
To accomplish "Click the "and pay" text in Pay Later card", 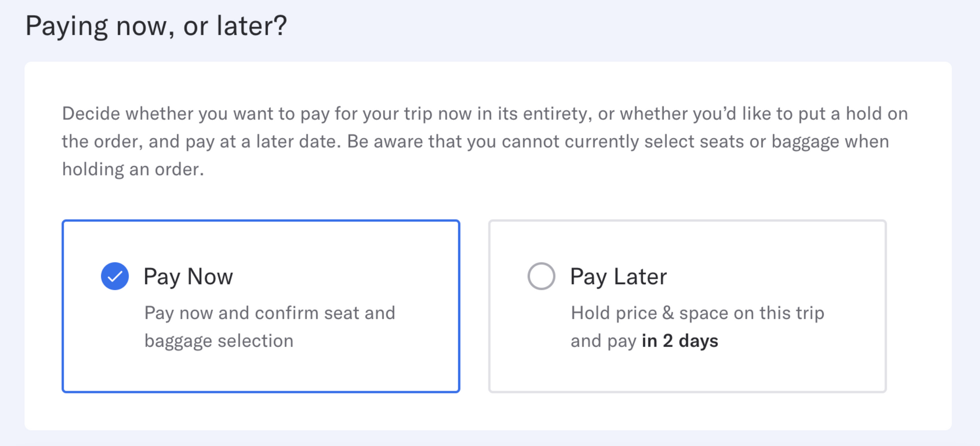I will (603, 341).
